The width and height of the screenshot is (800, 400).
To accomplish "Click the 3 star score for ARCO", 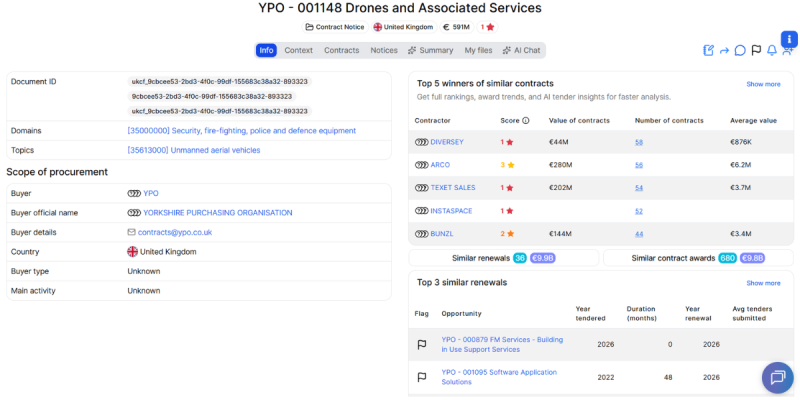I will tap(507, 165).
